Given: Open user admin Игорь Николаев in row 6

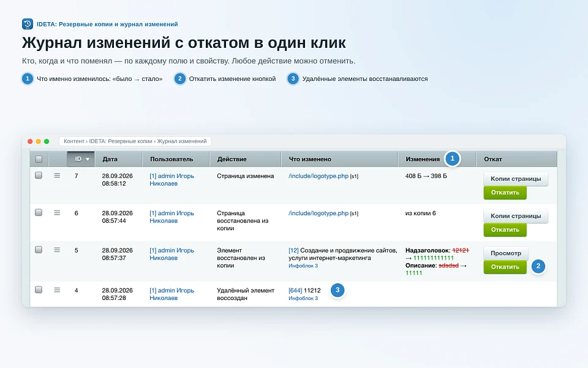Looking at the screenshot, I should tap(171, 217).
